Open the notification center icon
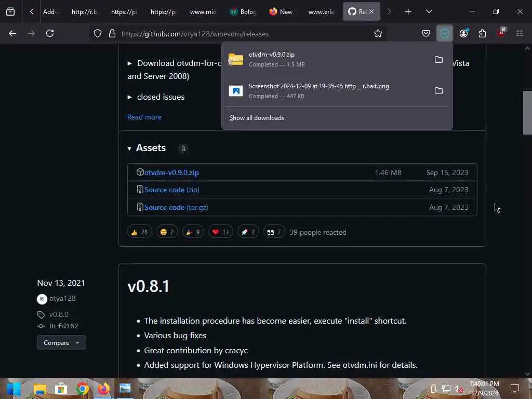Image resolution: width=532 pixels, height=399 pixels. coord(515,389)
